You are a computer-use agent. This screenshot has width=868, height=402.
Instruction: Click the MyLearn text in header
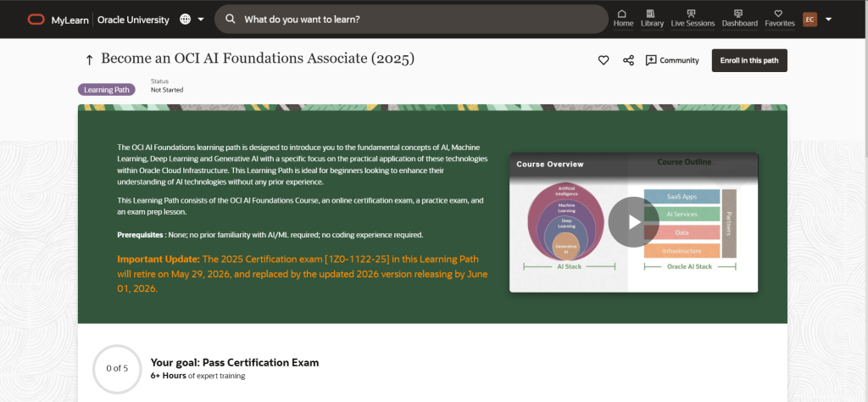click(70, 20)
